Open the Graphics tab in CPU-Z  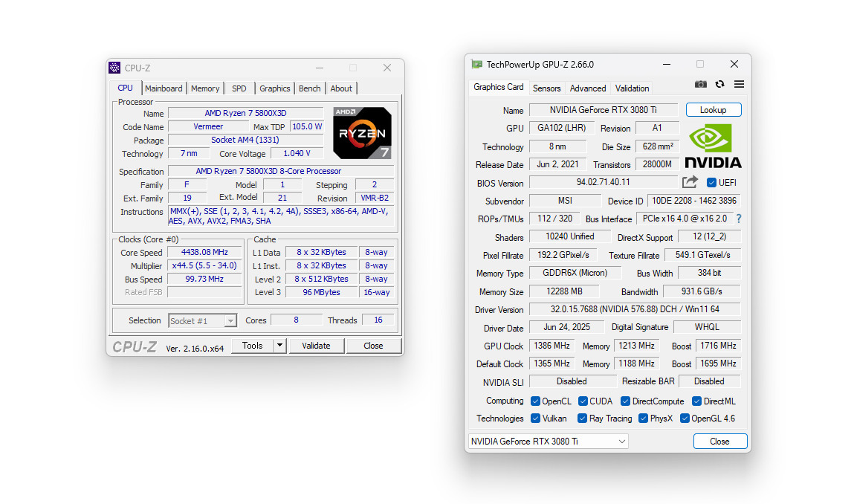tap(274, 88)
